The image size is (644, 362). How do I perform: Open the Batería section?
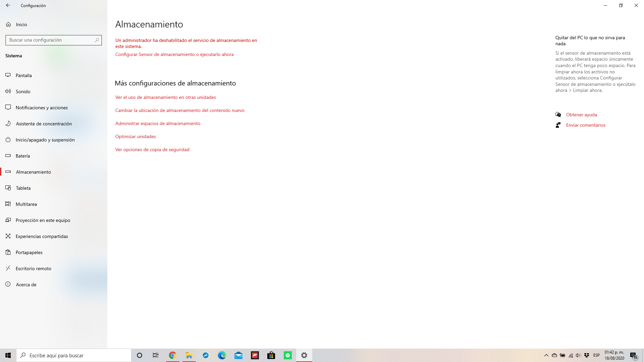(x=22, y=156)
